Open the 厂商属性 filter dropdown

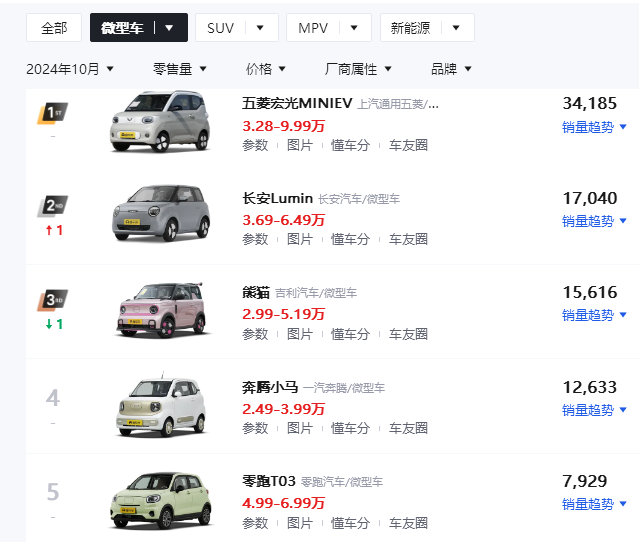click(358, 69)
